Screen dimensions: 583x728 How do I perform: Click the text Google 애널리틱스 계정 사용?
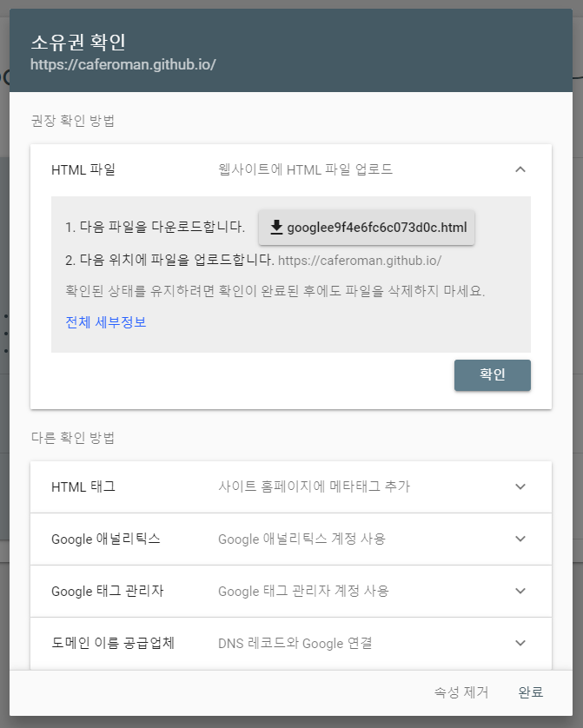(301, 539)
